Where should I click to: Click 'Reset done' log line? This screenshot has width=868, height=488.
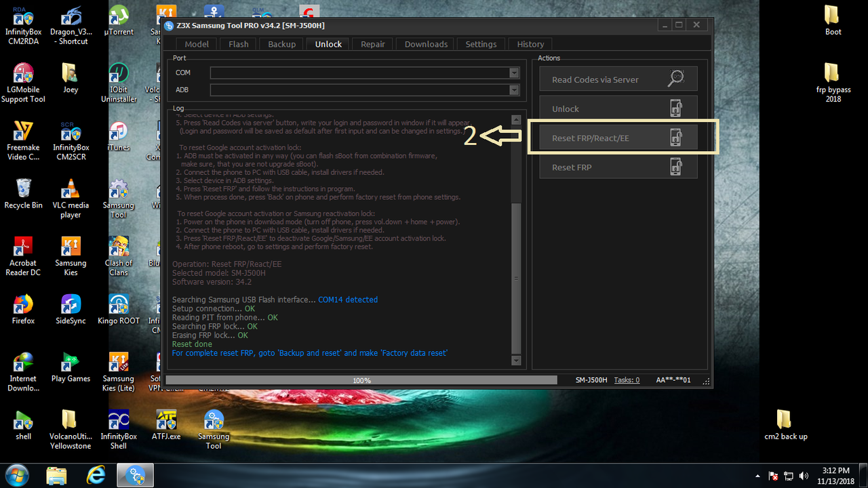pos(192,344)
